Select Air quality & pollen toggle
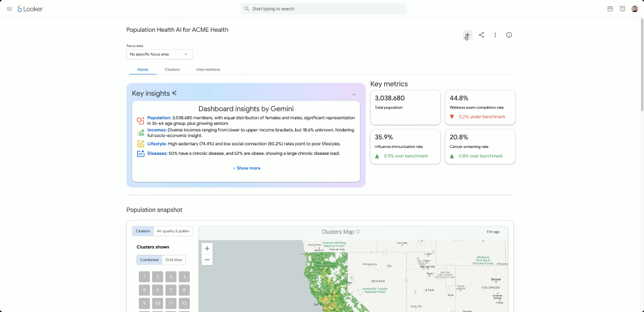The width and height of the screenshot is (644, 312). click(x=173, y=231)
